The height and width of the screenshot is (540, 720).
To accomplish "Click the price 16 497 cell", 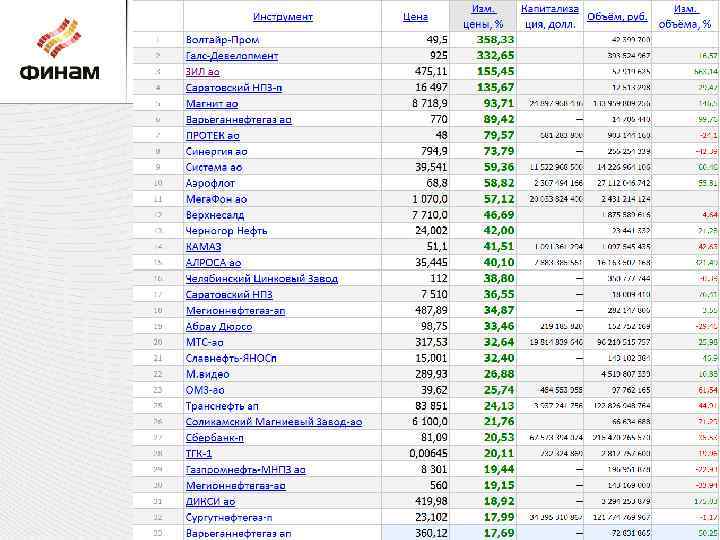I will point(431,87).
